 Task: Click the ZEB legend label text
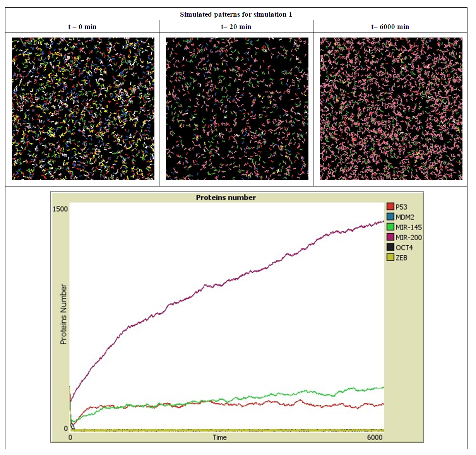(x=401, y=258)
